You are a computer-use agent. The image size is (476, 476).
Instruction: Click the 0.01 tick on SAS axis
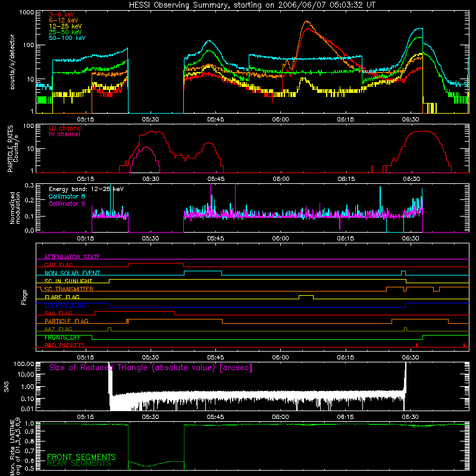(x=27, y=409)
